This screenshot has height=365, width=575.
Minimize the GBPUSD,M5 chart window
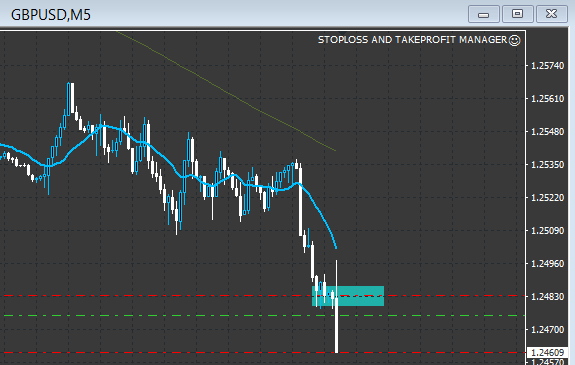click(x=484, y=14)
